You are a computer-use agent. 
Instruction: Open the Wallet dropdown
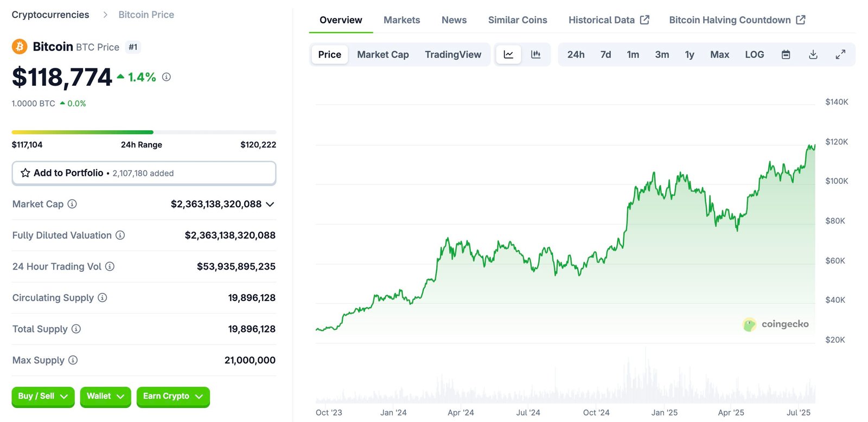(105, 397)
